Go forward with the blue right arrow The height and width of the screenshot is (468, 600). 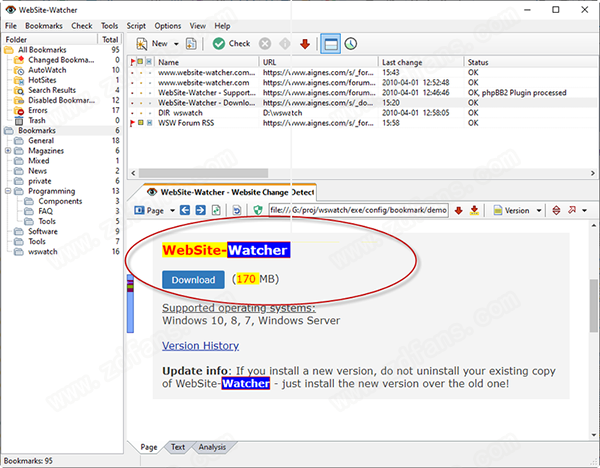point(200,210)
